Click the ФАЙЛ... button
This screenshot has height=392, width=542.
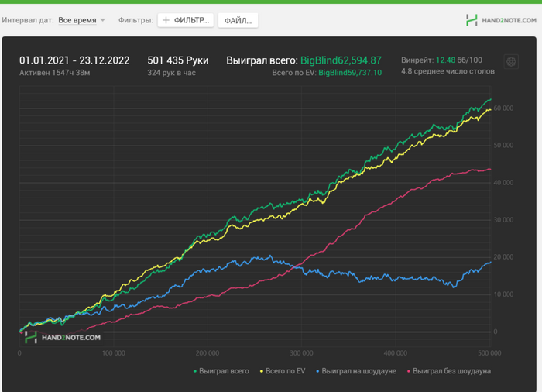coord(238,20)
